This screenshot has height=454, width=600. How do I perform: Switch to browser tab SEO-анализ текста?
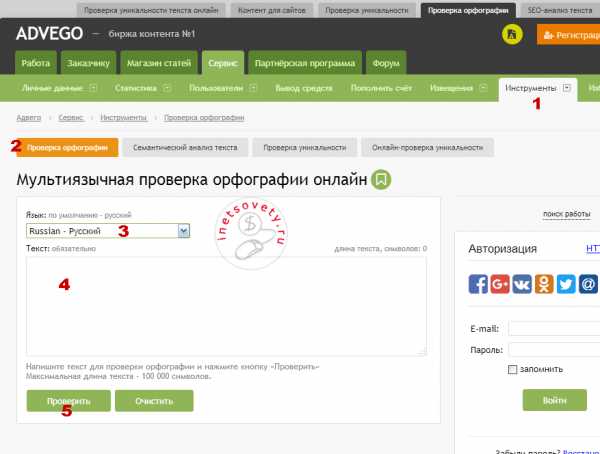coord(560,10)
